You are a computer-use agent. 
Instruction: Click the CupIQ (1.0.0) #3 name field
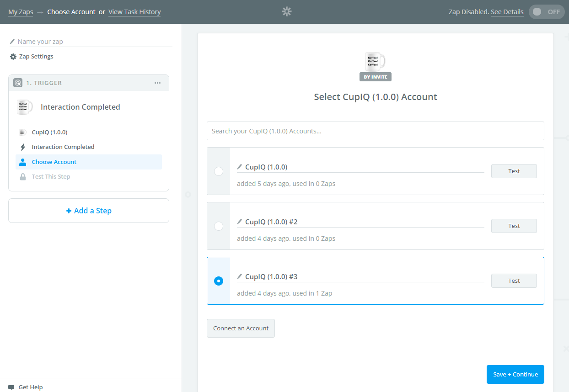360,277
